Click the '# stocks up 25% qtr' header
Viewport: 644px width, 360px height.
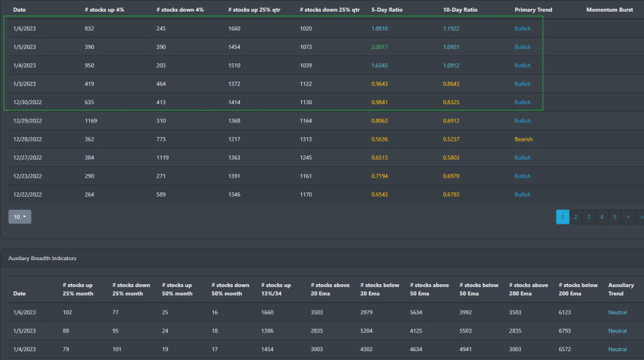pyautogui.click(x=255, y=9)
